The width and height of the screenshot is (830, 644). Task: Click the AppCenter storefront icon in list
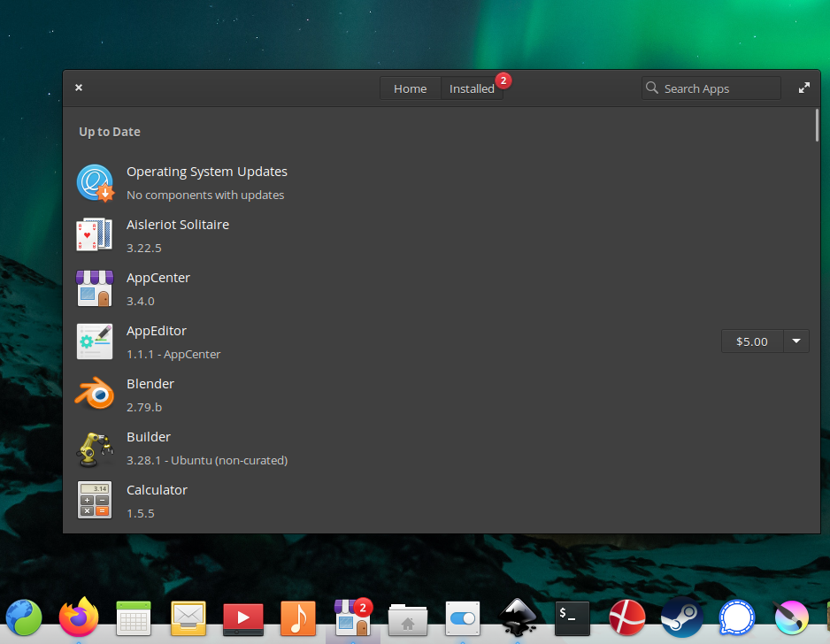[x=95, y=288]
